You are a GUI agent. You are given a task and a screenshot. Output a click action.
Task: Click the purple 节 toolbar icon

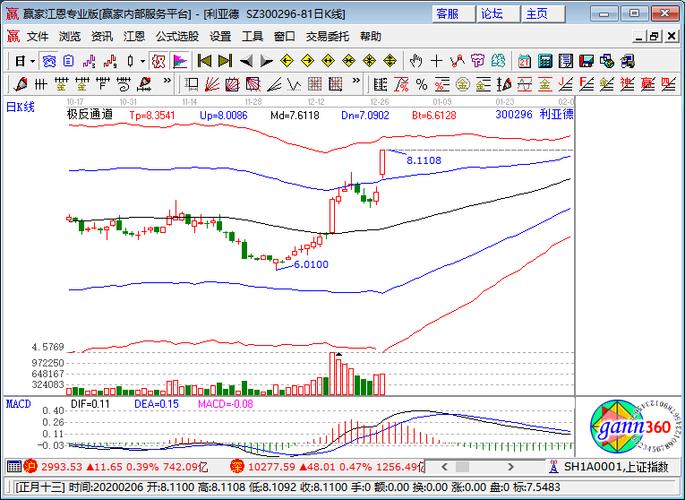click(477, 61)
